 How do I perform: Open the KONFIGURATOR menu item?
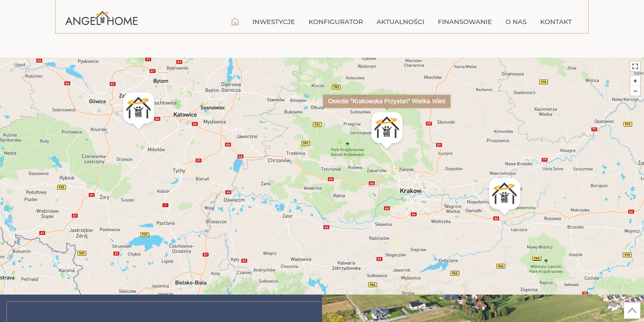[336, 22]
